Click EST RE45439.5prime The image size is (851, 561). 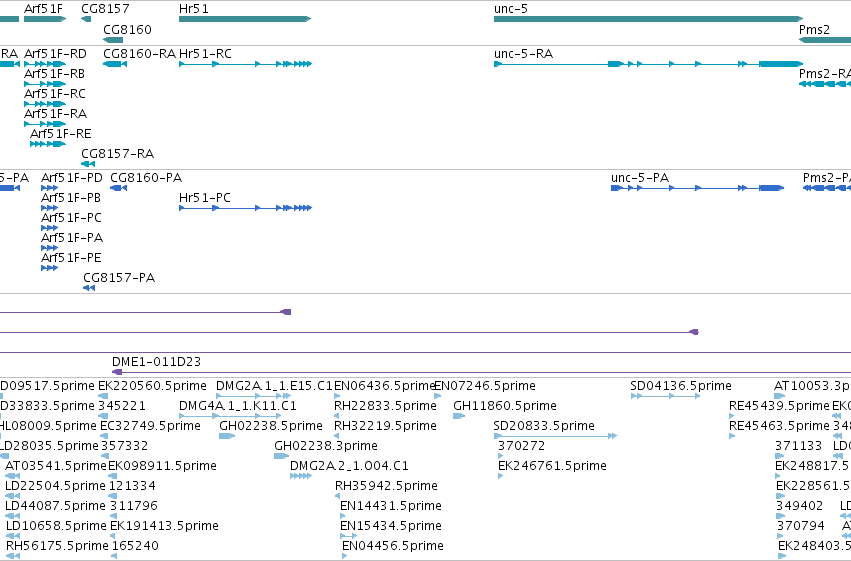tap(779, 406)
